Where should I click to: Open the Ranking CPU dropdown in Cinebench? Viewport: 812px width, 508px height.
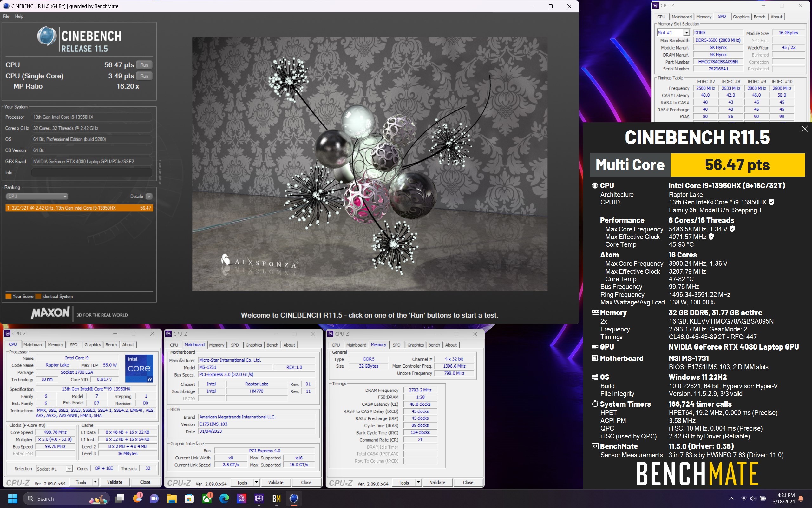tap(37, 197)
